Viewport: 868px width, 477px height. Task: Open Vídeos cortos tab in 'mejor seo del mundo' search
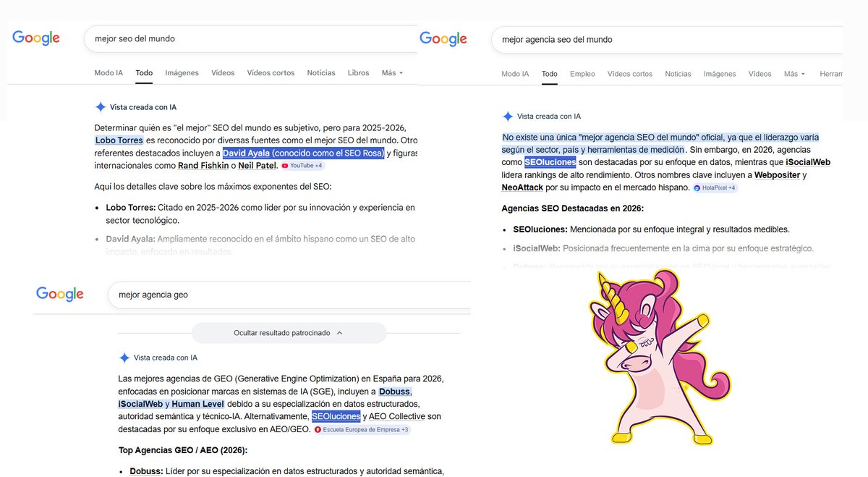tap(271, 73)
